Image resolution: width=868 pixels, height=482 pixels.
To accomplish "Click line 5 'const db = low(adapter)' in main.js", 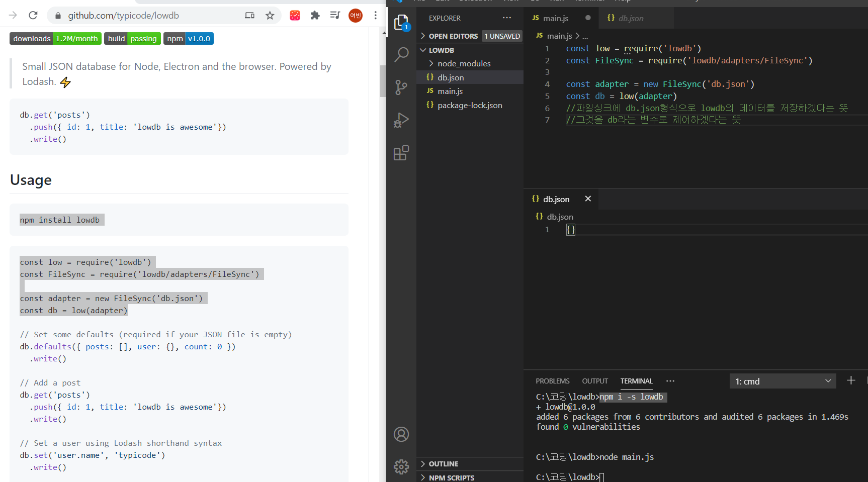I will (x=621, y=96).
